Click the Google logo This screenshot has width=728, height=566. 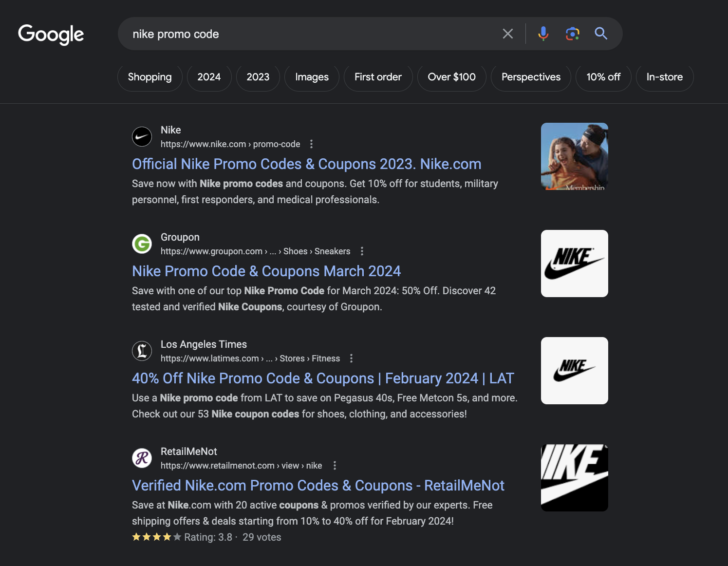[51, 34]
